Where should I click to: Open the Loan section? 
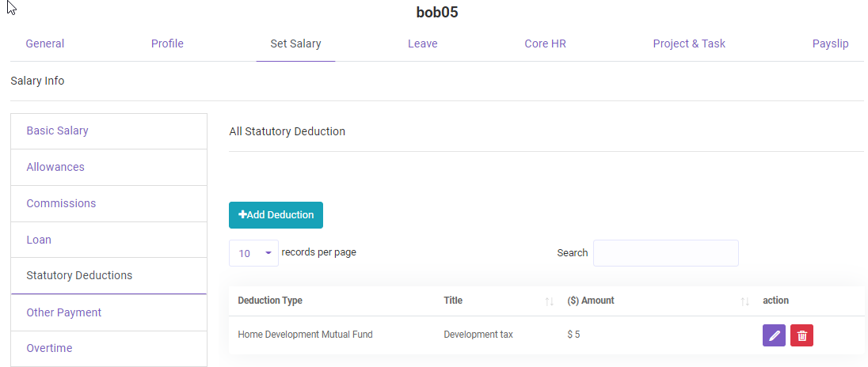39,240
